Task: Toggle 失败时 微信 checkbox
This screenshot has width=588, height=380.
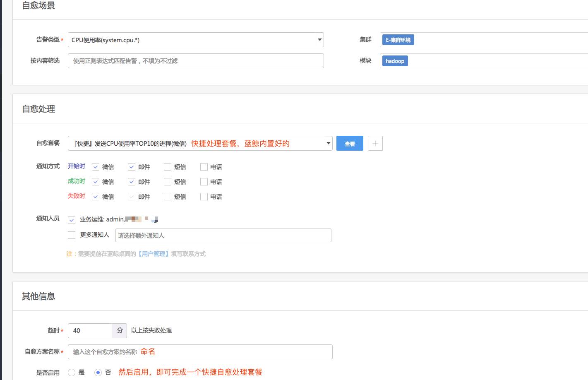Action: point(96,197)
